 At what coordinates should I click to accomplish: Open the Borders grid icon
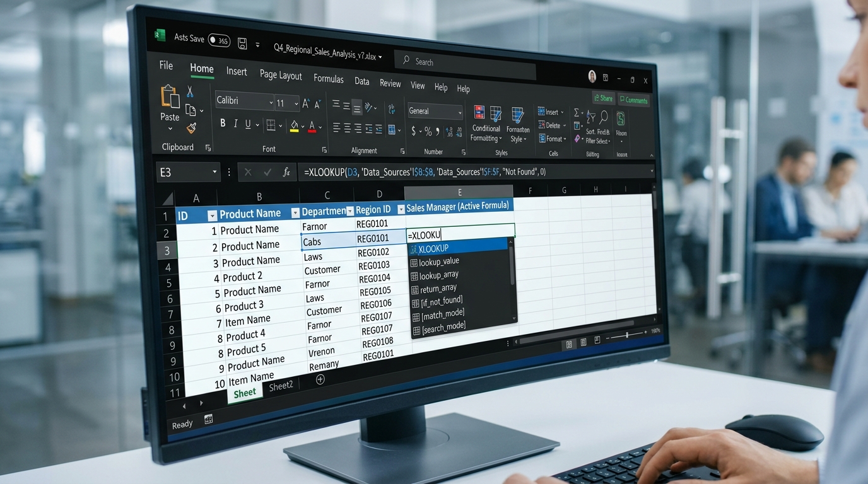click(271, 125)
